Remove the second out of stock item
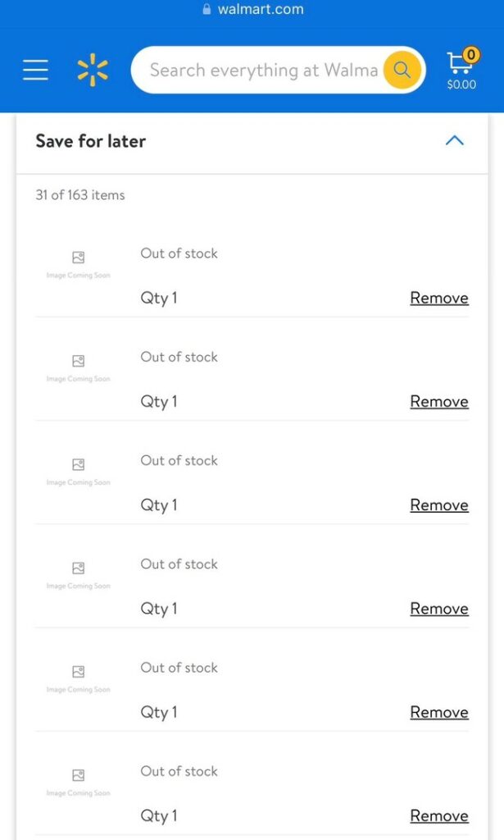This screenshot has width=504, height=840. pyautogui.click(x=439, y=401)
